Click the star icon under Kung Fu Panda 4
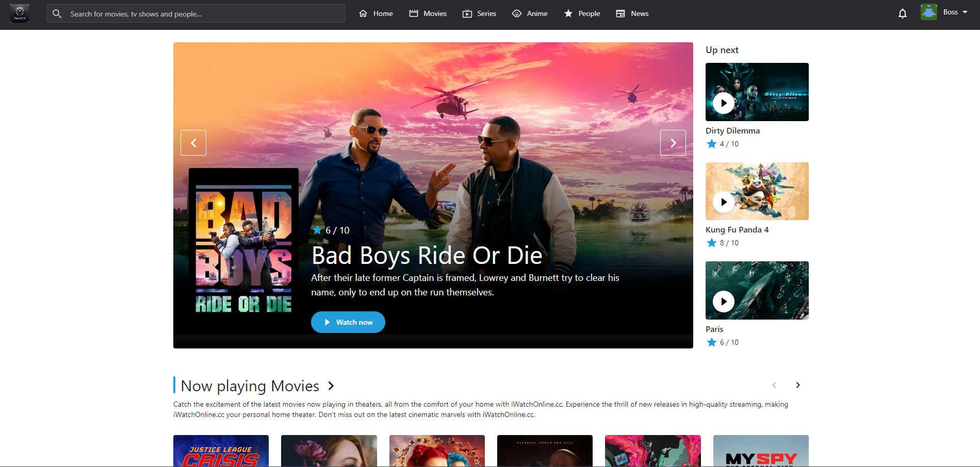The image size is (980, 467). point(712,243)
